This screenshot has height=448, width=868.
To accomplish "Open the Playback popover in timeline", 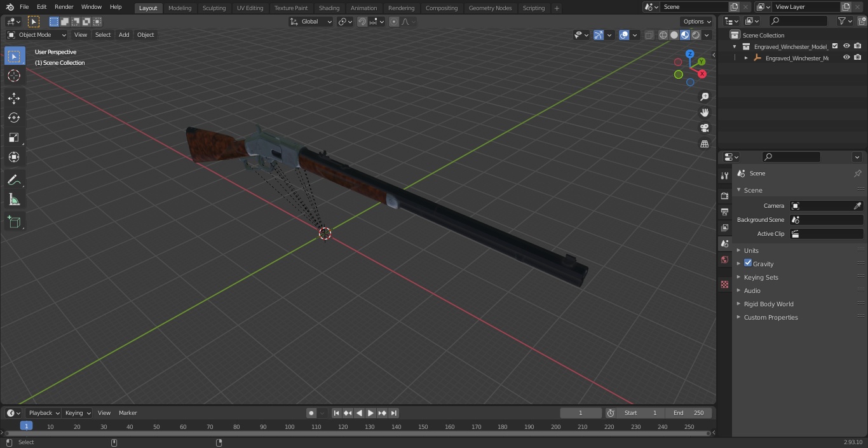I will pyautogui.click(x=44, y=413).
